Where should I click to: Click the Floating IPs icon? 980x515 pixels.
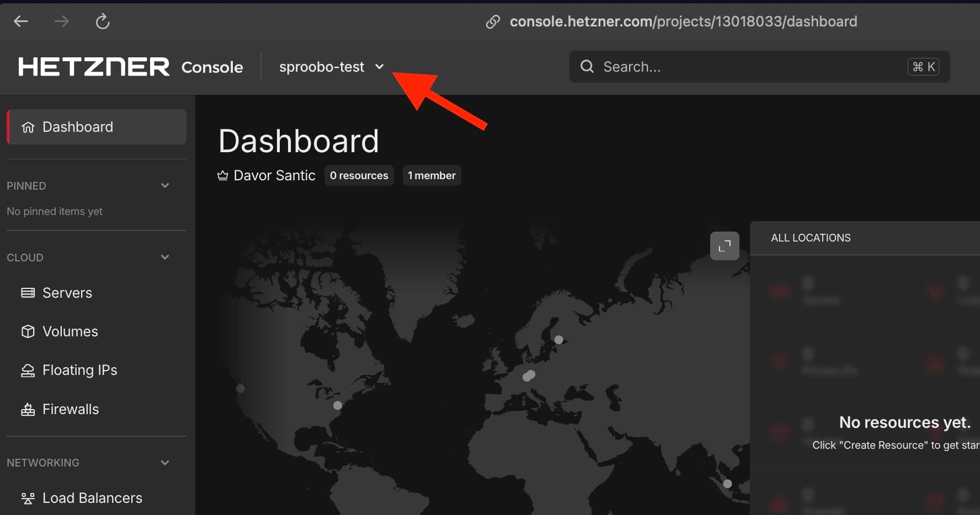click(x=28, y=371)
